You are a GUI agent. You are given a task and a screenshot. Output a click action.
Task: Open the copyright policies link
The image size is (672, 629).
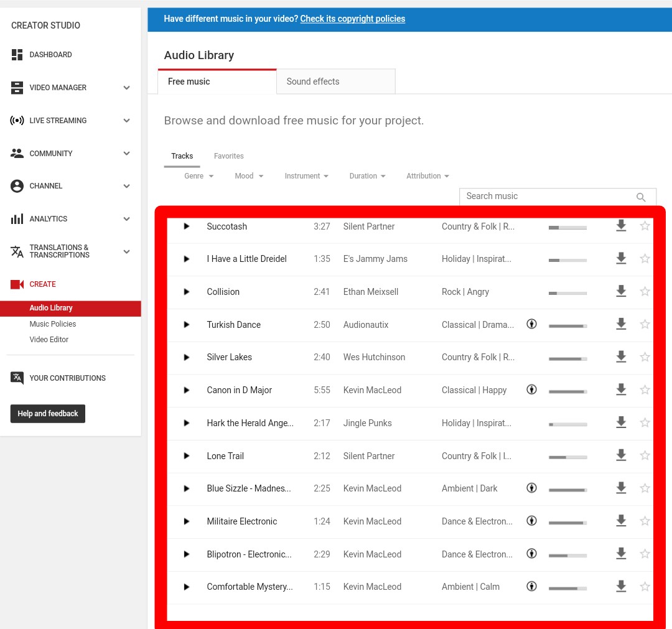352,19
